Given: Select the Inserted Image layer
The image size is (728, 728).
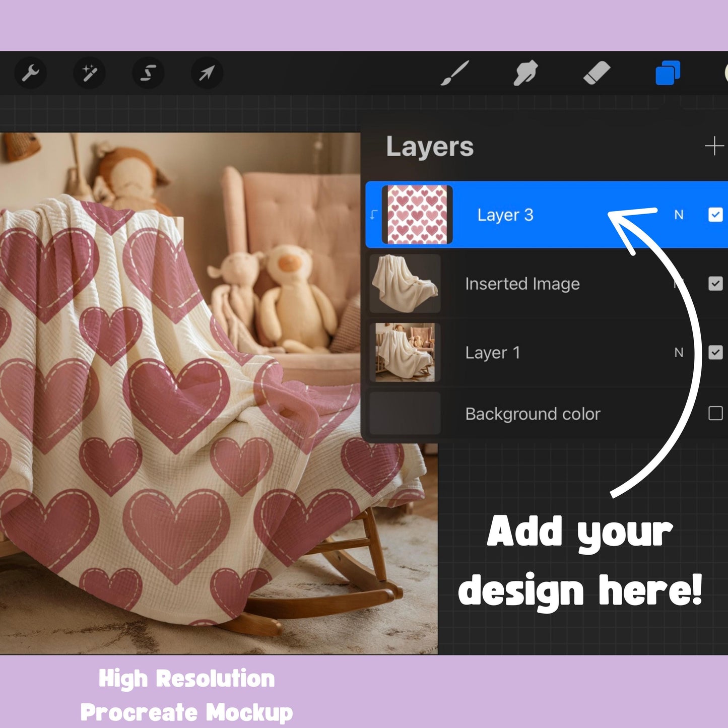Looking at the screenshot, I should (522, 284).
